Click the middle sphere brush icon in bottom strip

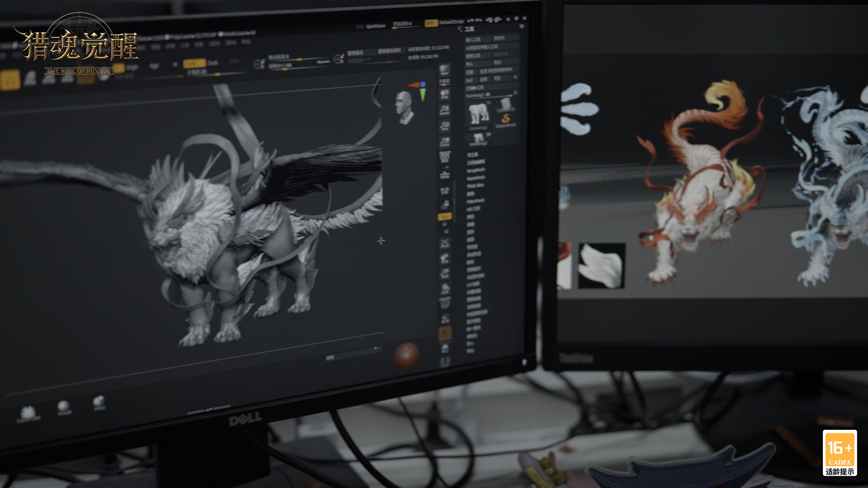[x=64, y=408]
